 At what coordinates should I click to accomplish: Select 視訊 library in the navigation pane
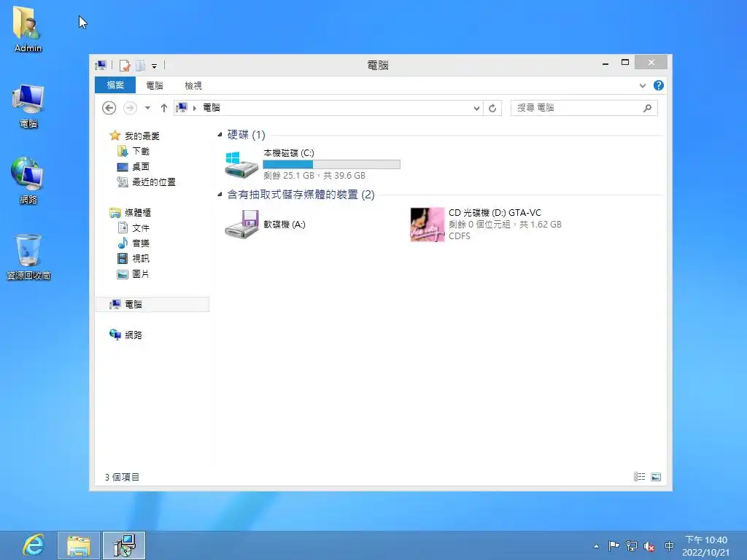[141, 258]
